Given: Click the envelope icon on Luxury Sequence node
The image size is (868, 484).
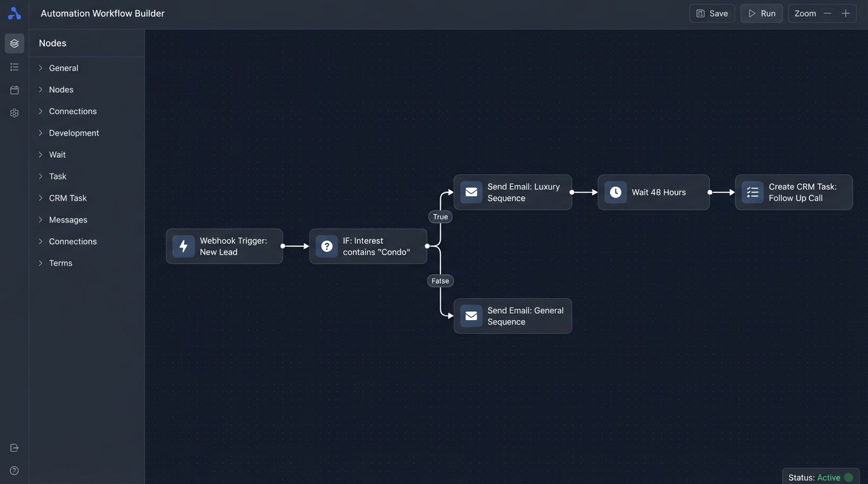Looking at the screenshot, I should click(471, 192).
